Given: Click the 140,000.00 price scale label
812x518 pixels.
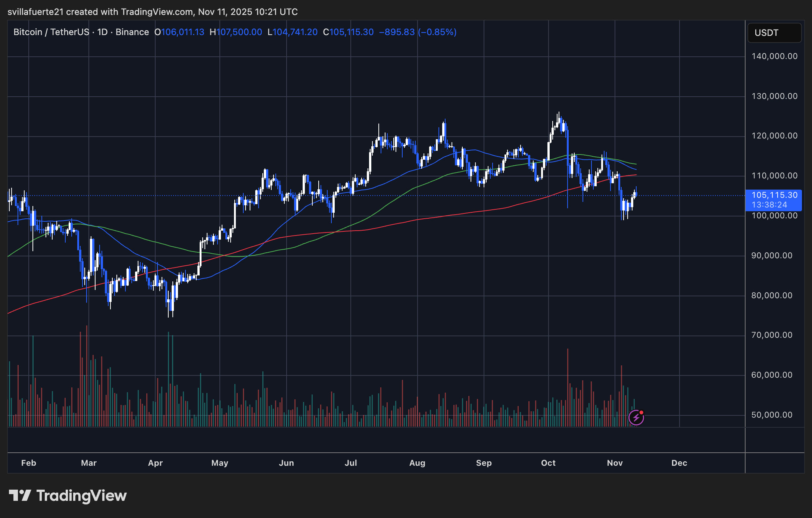Looking at the screenshot, I should point(774,56).
